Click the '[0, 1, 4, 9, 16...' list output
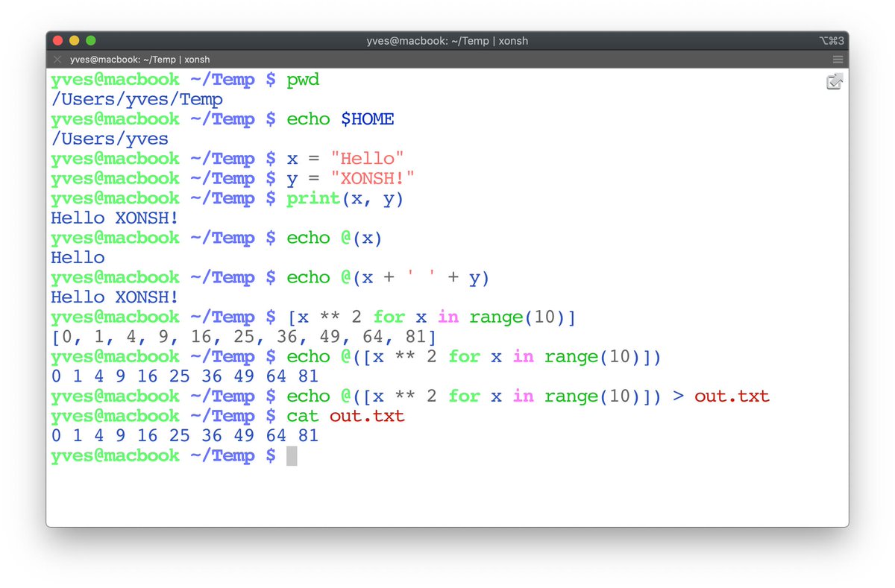 (243, 337)
